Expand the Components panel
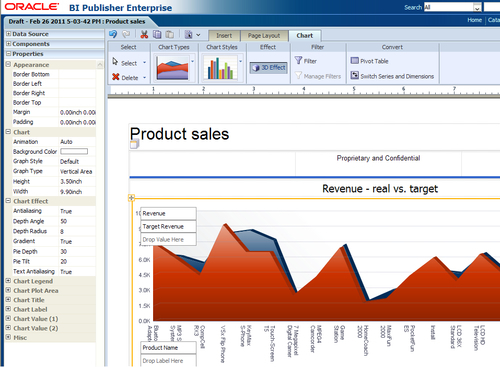This screenshot has width=500, height=367. [9, 44]
